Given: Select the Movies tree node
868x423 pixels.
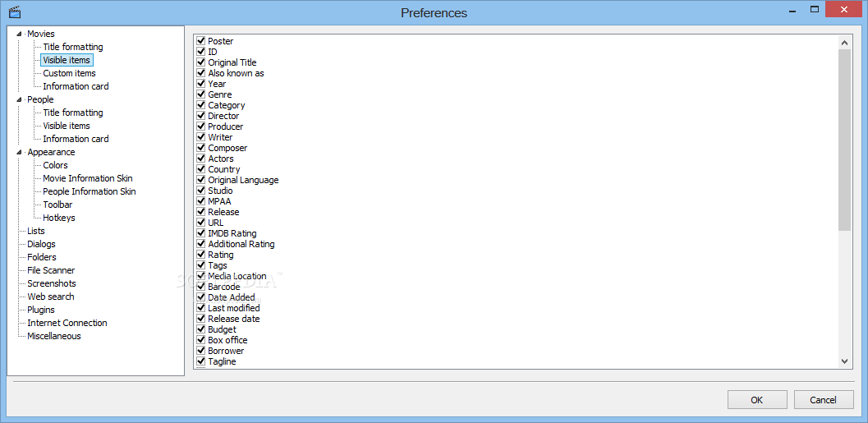Looking at the screenshot, I should coord(41,34).
